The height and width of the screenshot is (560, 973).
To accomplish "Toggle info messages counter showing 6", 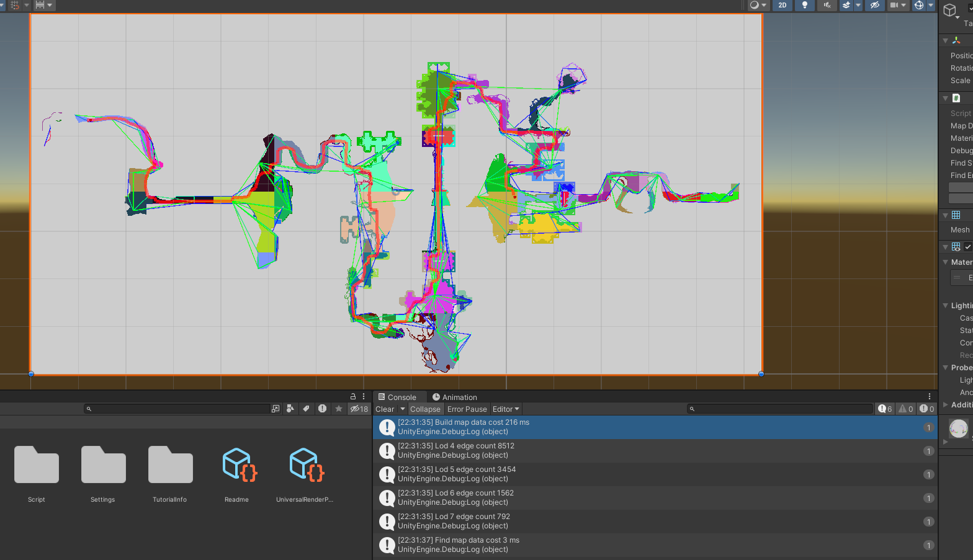I will pyautogui.click(x=885, y=409).
